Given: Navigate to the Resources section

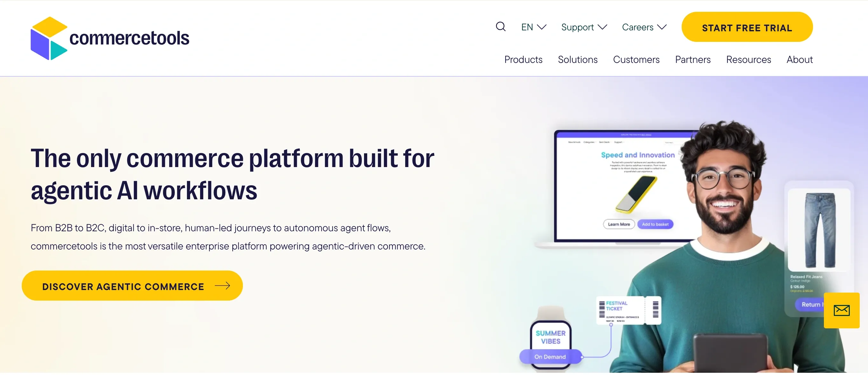Looking at the screenshot, I should (748, 59).
